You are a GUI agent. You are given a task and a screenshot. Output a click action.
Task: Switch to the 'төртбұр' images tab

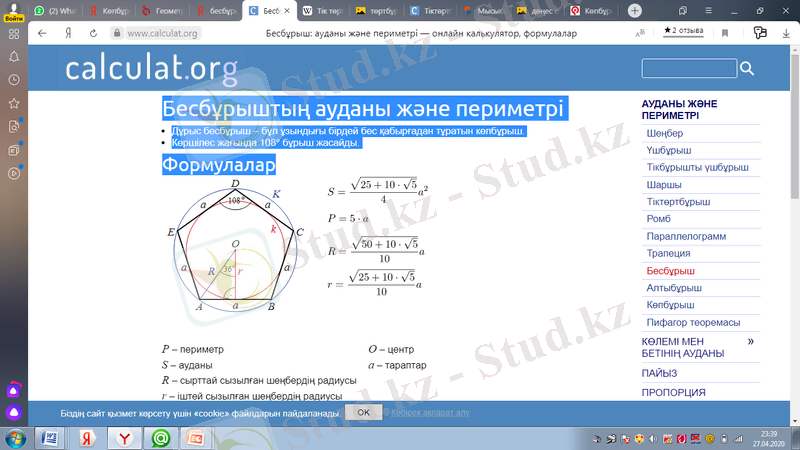(377, 10)
